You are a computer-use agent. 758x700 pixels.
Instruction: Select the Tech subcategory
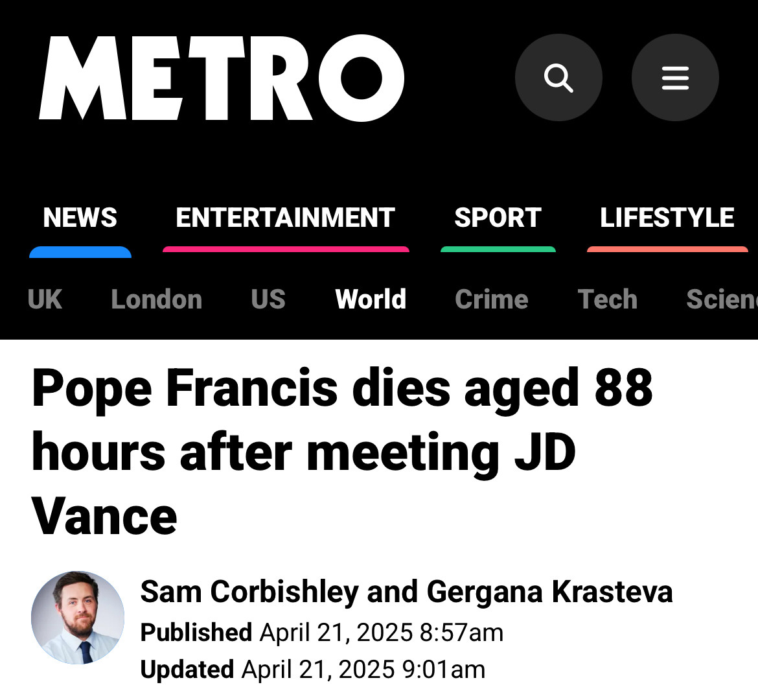pos(607,299)
